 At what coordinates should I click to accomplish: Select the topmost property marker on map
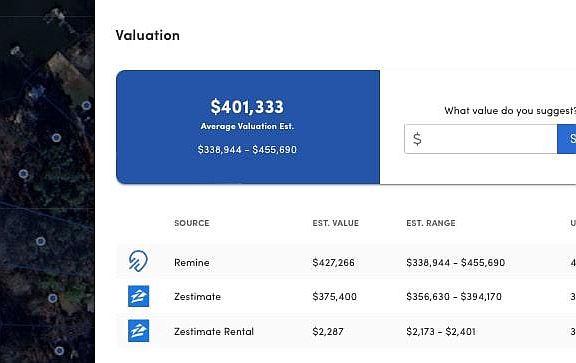86,106
